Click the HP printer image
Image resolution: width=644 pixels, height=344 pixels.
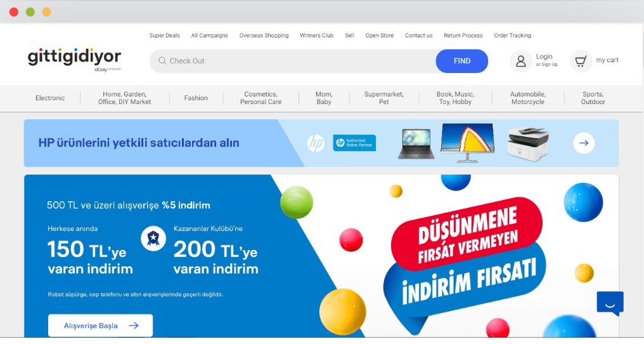(x=528, y=143)
